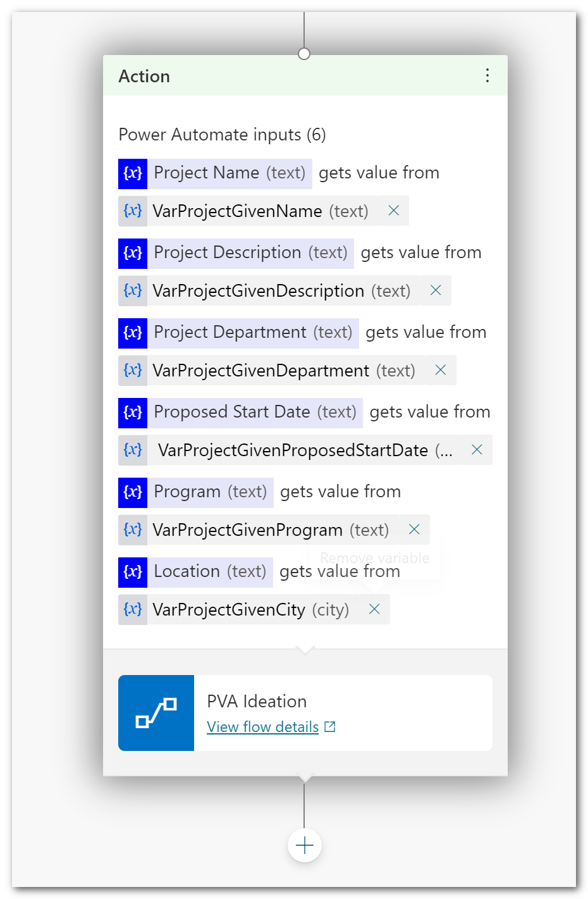The image size is (588, 899).
Task: Click the VarProjectGivenName variable icon
Action: (x=133, y=211)
